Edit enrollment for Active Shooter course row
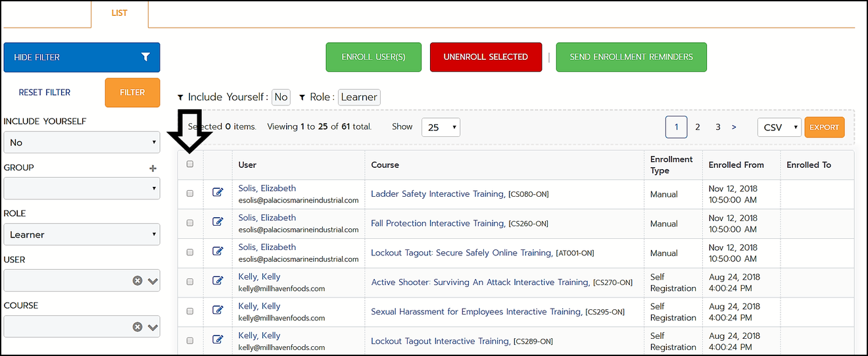This screenshot has width=868, height=356. point(218,281)
